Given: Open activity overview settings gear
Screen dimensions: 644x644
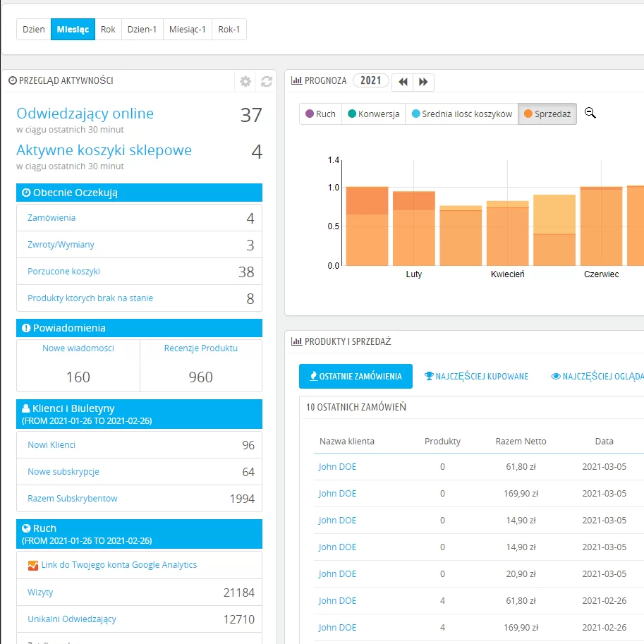Looking at the screenshot, I should (x=245, y=81).
